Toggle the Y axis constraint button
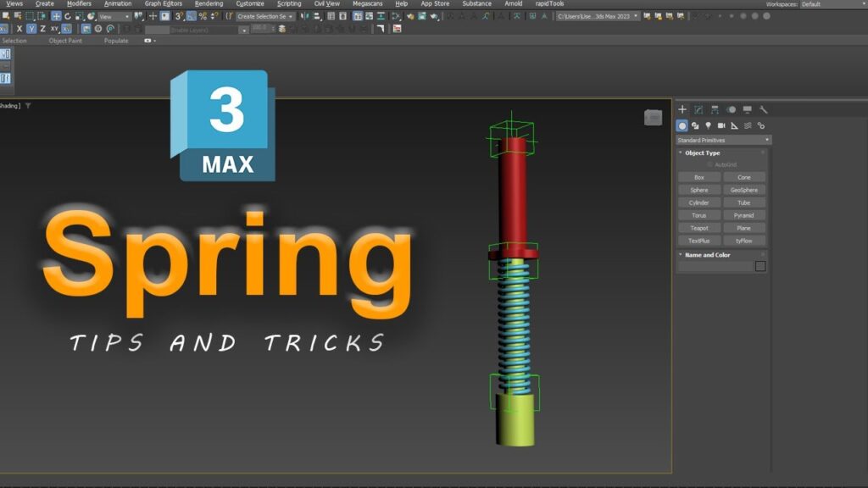Viewport: 868px width, 488px height. click(32, 28)
